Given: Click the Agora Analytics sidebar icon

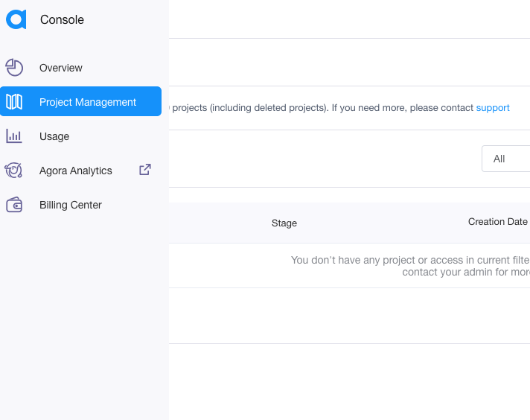Looking at the screenshot, I should [14, 171].
